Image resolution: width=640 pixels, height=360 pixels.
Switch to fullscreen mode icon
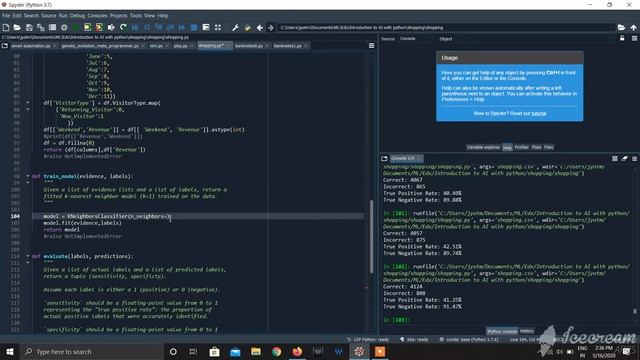(218, 27)
